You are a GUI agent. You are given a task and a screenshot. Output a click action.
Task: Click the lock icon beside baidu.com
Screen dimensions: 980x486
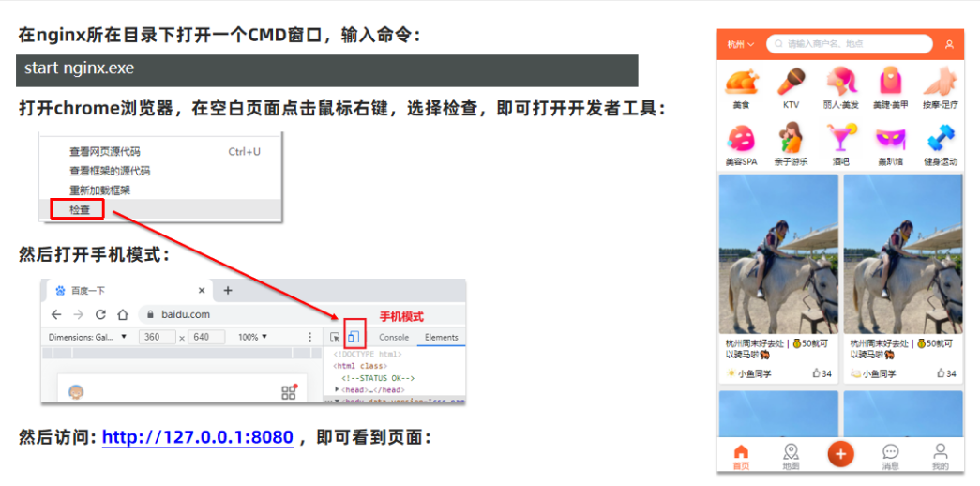click(x=150, y=314)
